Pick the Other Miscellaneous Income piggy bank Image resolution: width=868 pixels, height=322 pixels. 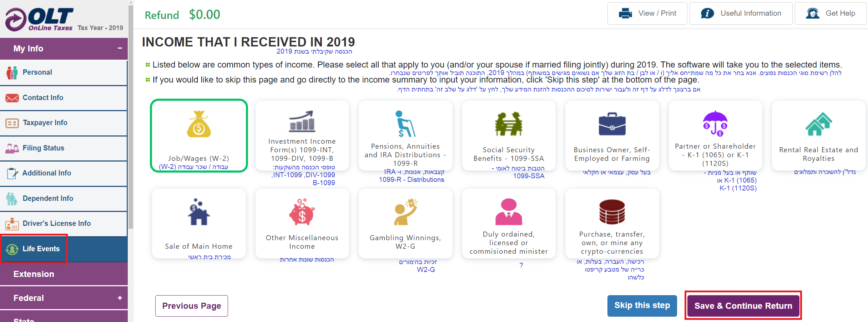pos(302,212)
